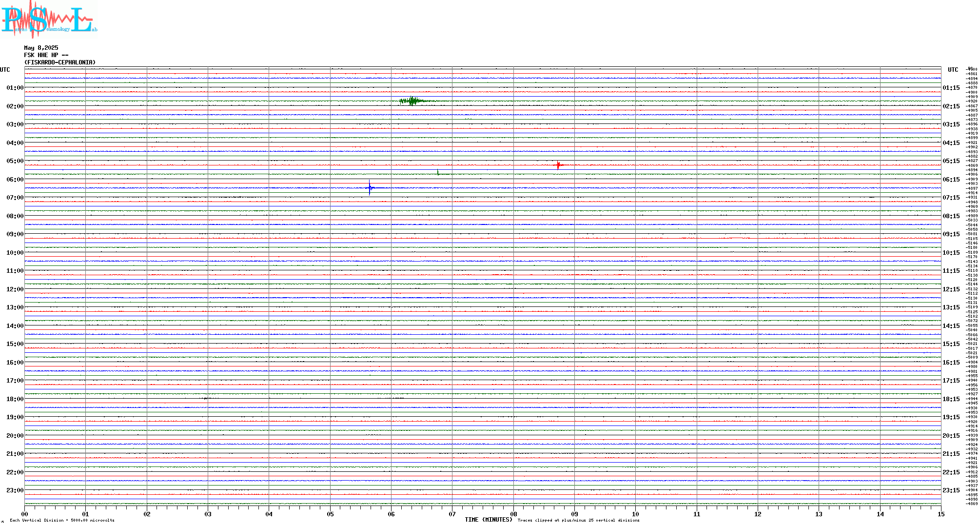Click minute tick '02' on bottom axis
The width and height of the screenshot is (980, 527).
(147, 514)
